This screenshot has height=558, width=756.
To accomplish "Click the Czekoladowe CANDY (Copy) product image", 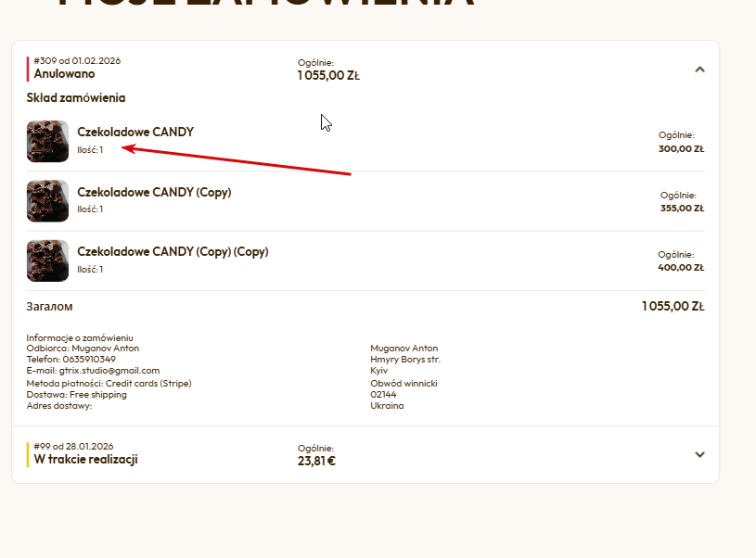I will tap(47, 201).
